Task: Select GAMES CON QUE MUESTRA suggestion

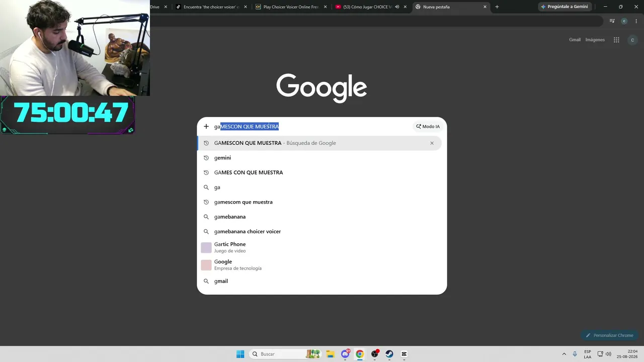Action: pyautogui.click(x=319, y=172)
